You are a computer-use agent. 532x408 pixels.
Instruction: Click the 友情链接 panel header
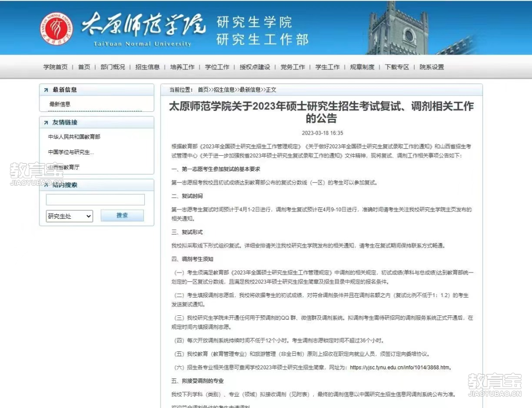[x=97, y=123]
